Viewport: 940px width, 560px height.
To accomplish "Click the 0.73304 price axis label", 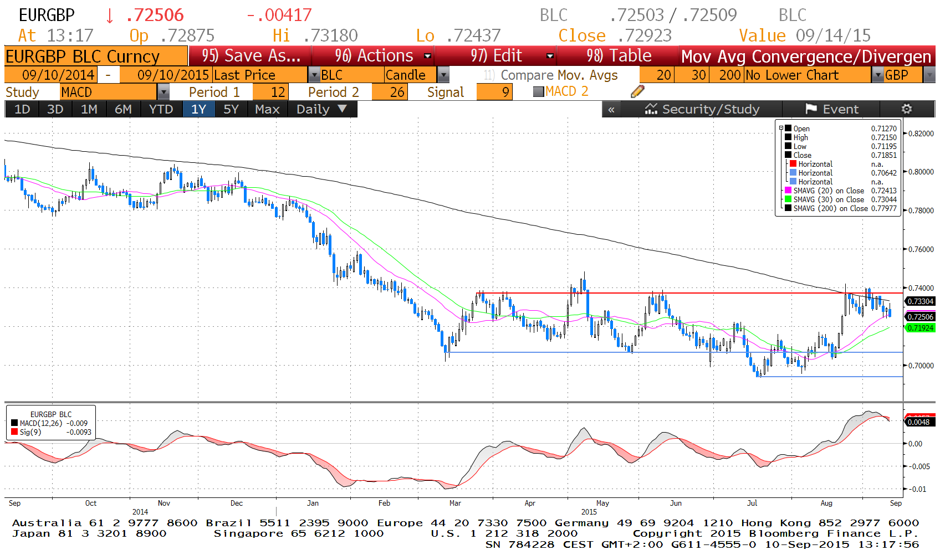I will tap(920, 301).
